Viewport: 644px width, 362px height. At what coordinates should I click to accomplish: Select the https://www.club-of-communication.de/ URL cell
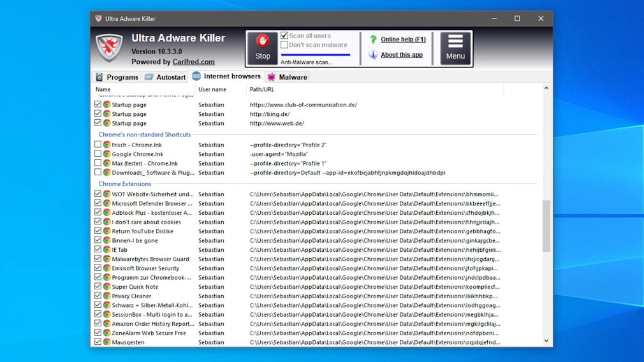pos(304,105)
